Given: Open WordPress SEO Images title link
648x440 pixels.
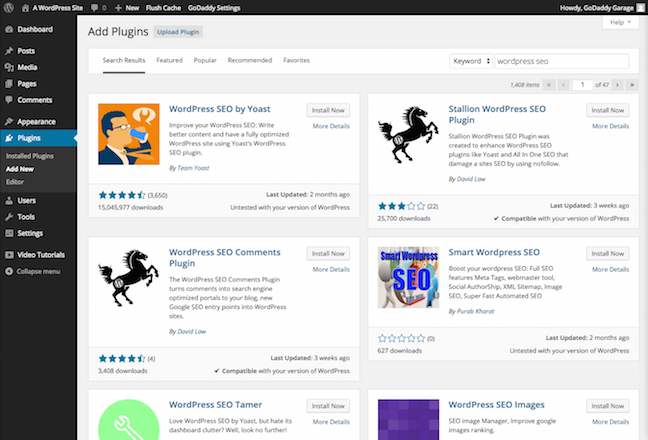Looking at the screenshot, I should tap(496, 405).
